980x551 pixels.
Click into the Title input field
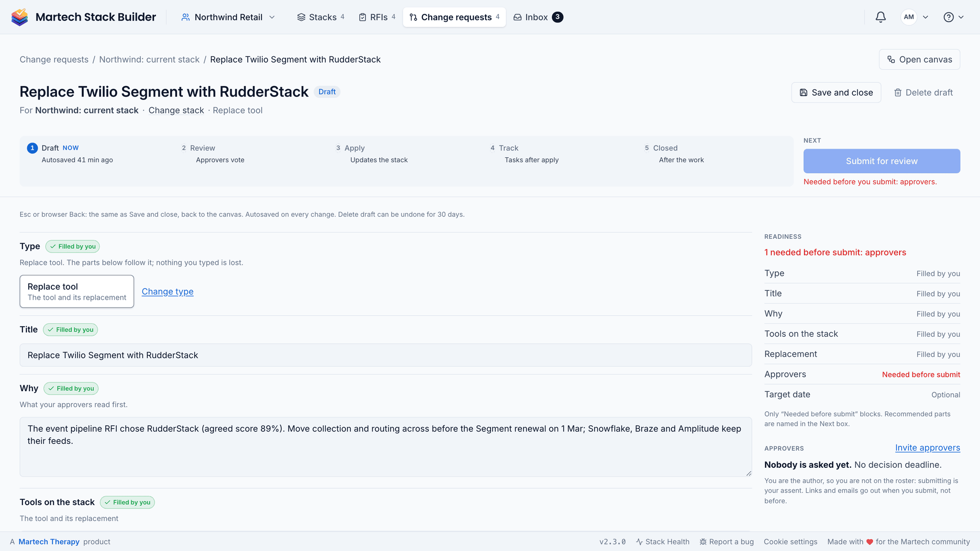point(386,355)
